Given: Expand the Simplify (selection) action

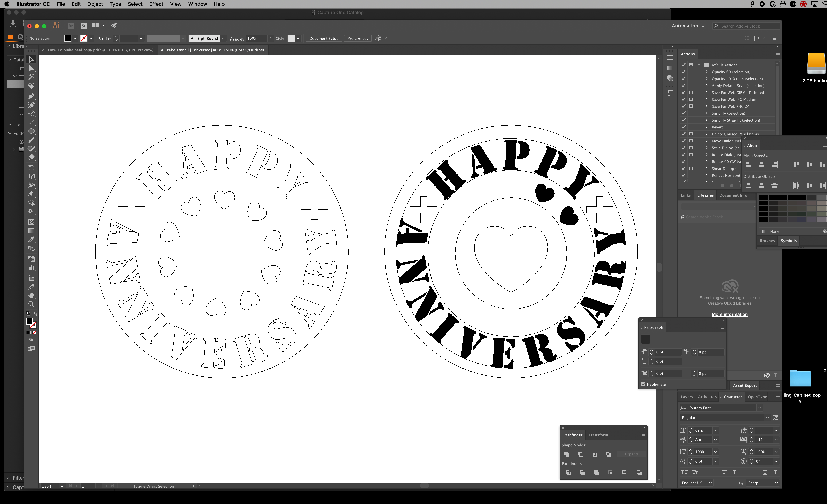Looking at the screenshot, I should [706, 113].
